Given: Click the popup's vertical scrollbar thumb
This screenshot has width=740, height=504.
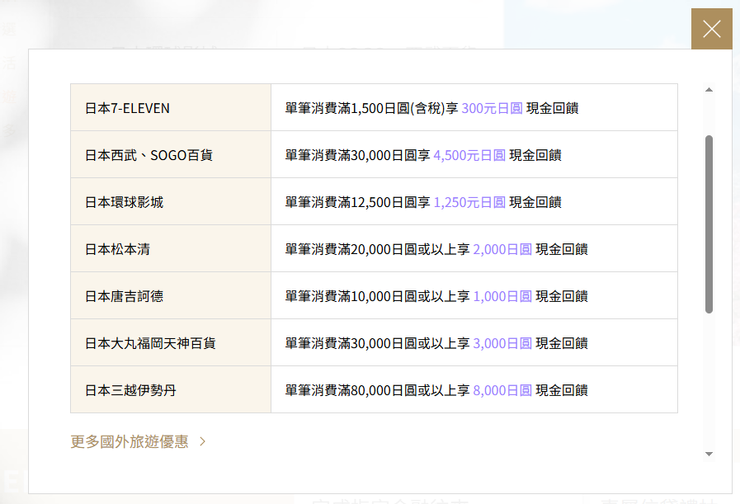Looking at the screenshot, I should (709, 225).
